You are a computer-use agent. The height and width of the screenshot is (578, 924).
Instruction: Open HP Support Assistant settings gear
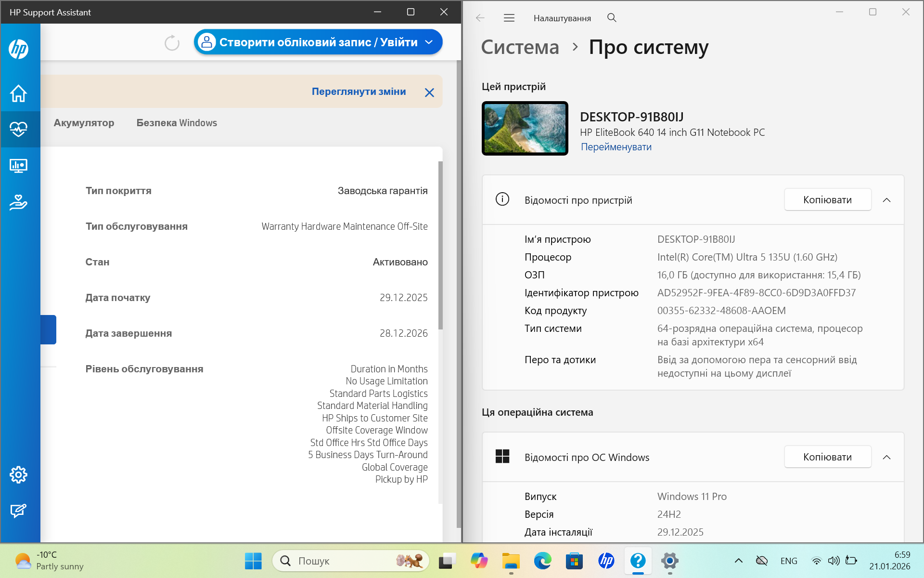coord(18,475)
